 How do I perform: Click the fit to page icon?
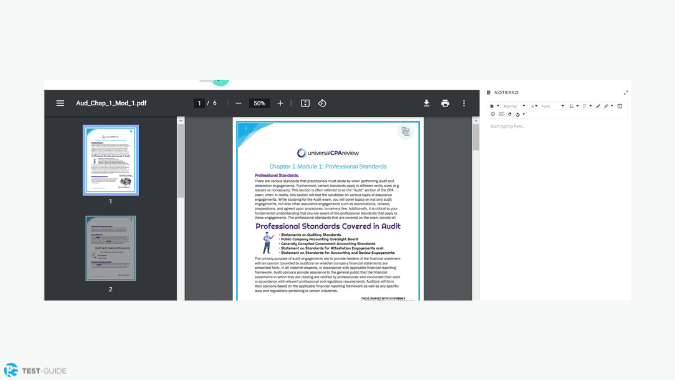305,103
